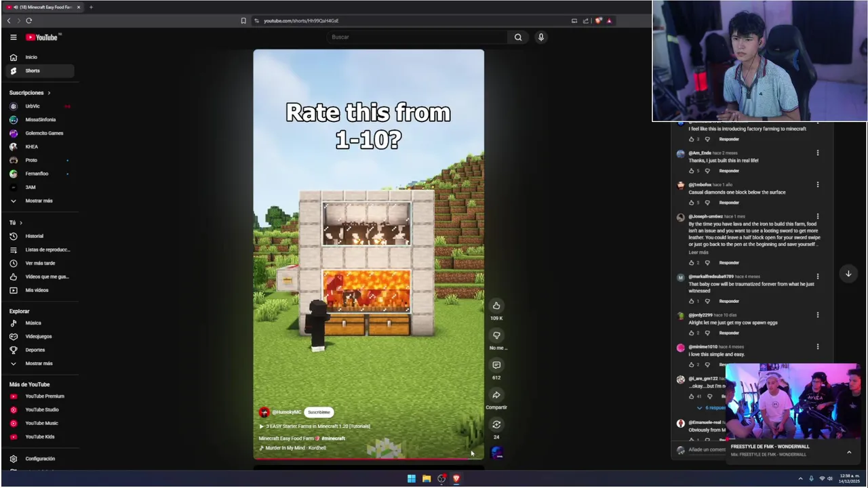The height and width of the screenshot is (488, 868).
Task: Click the search magnifier button
Action: coord(518,37)
